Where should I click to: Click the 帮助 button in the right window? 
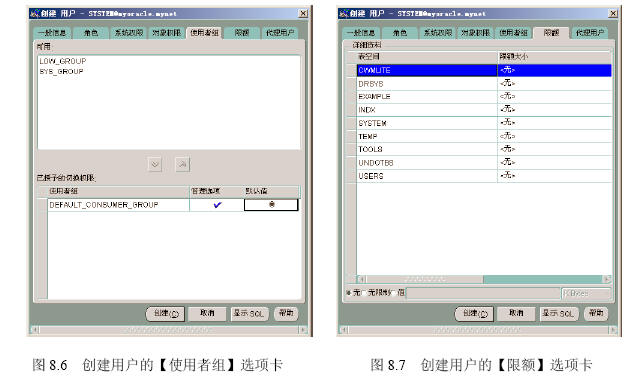coord(596,313)
